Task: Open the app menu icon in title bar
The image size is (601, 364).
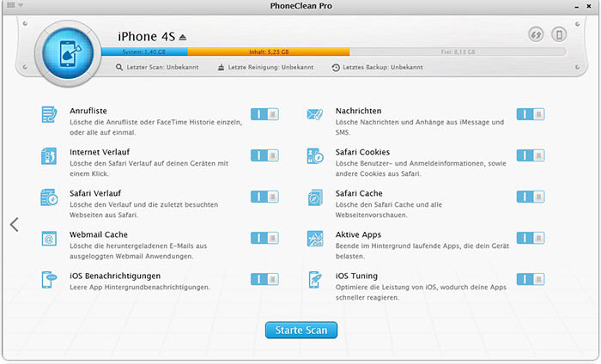Action: coord(11,5)
